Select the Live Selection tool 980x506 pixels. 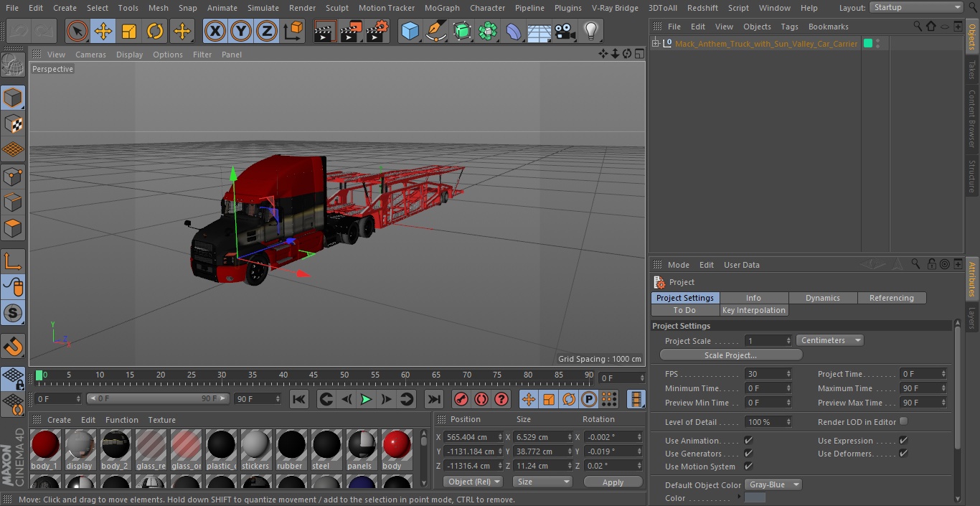point(77,32)
